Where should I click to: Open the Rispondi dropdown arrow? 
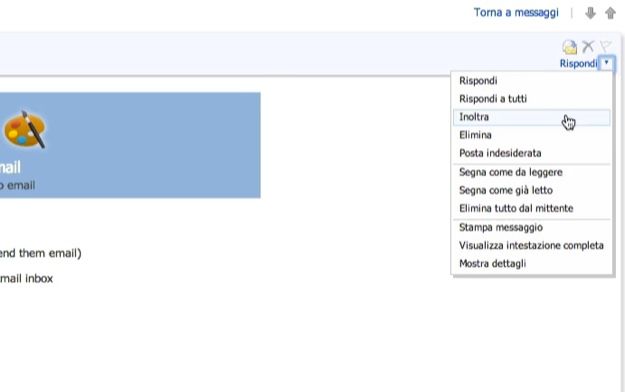point(607,63)
